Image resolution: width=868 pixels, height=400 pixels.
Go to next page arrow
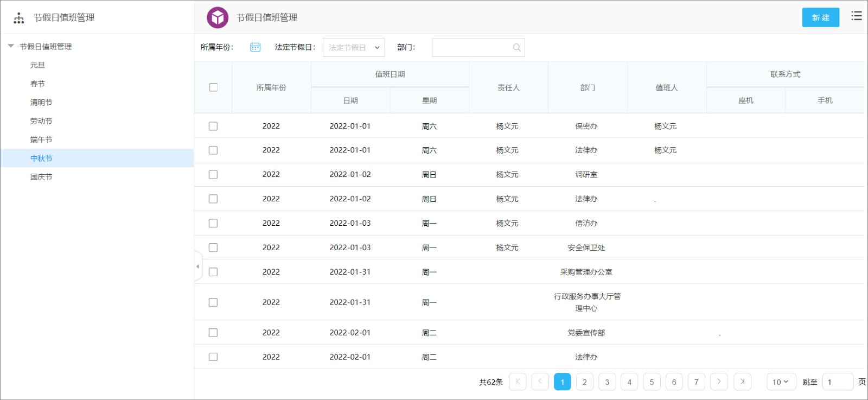[719, 382]
